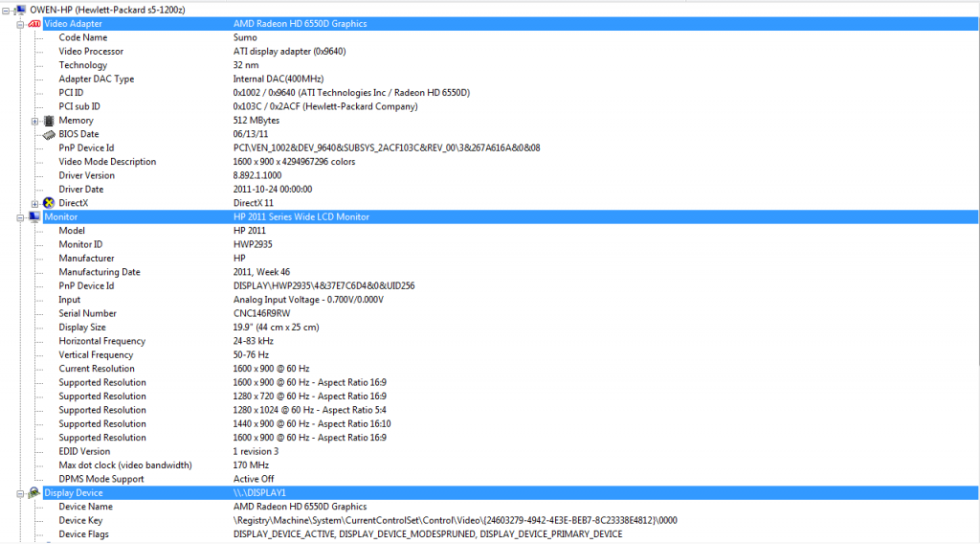The image size is (980, 544).
Task: Click the value 'Sumo'
Action: coord(245,37)
